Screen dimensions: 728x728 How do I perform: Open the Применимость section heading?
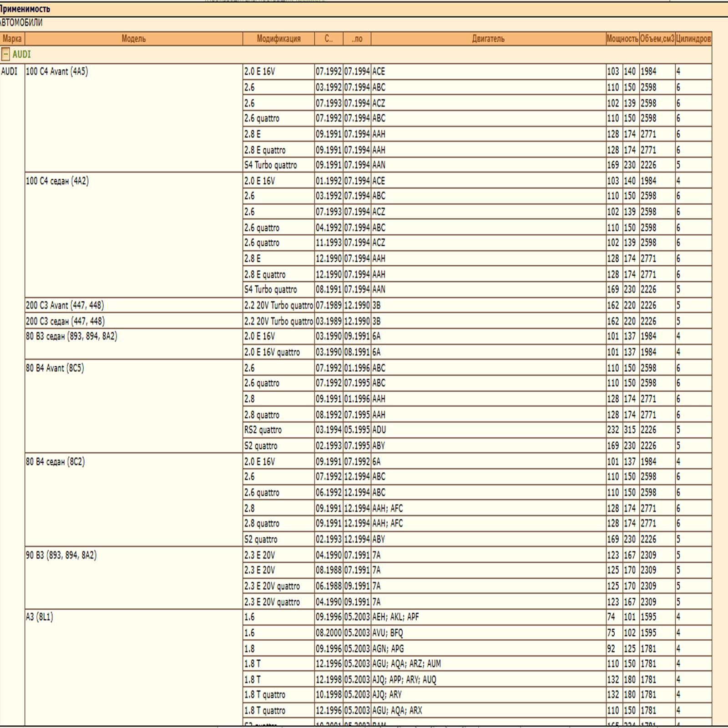pyautogui.click(x=25, y=9)
